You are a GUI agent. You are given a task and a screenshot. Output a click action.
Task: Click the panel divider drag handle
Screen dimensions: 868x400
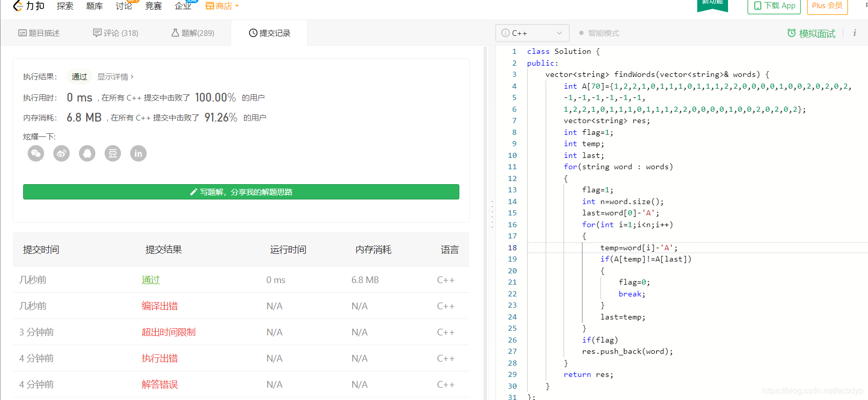(x=492, y=214)
